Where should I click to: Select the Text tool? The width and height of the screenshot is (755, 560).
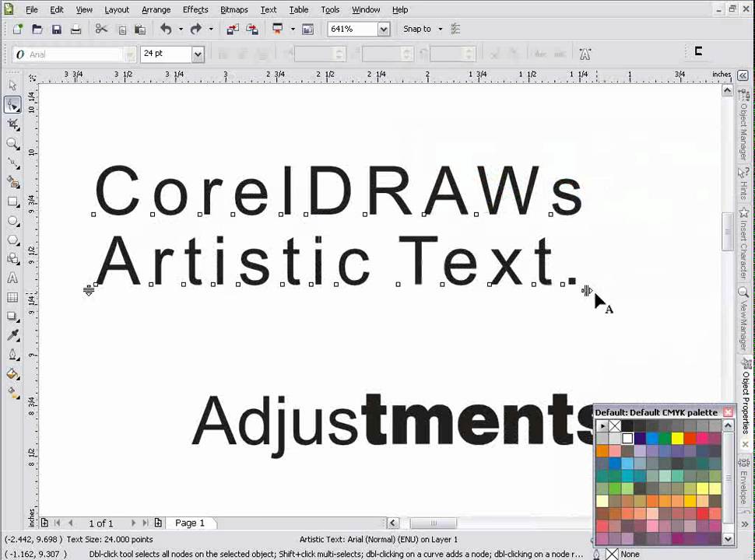point(12,278)
